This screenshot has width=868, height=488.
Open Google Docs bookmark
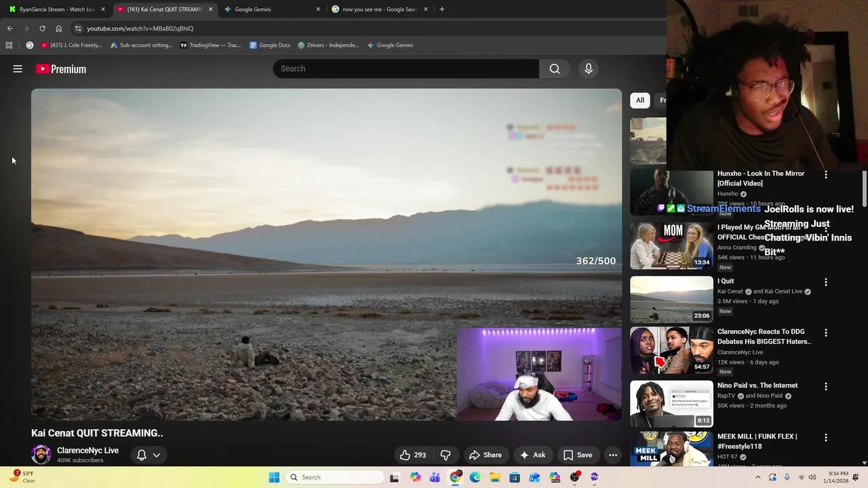tap(269, 45)
